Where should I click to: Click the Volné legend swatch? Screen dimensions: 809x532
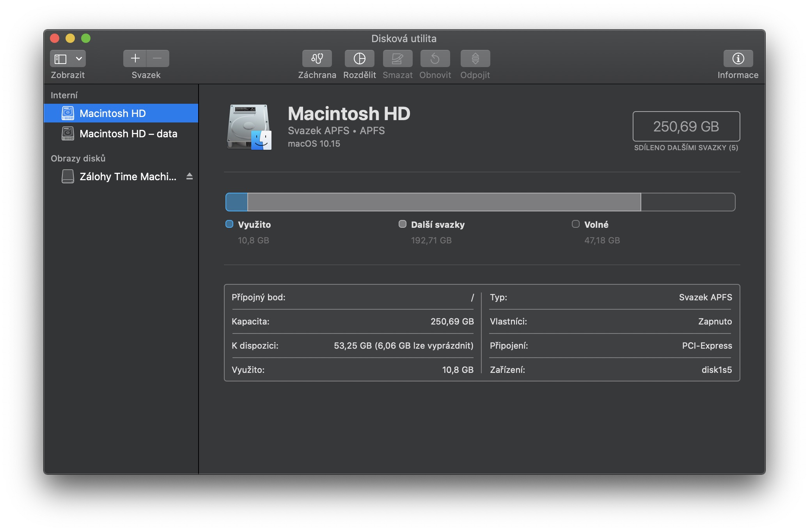click(575, 224)
